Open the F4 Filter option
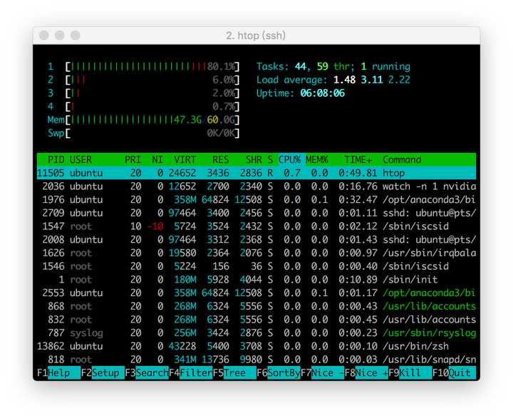Screen dimensions: 513x420 [x=191, y=372]
